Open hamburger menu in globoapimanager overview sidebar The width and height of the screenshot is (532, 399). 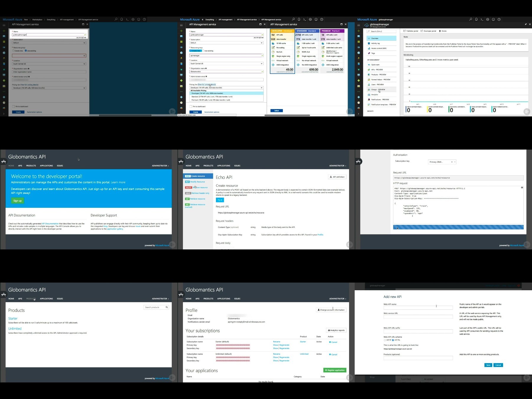pos(359,25)
